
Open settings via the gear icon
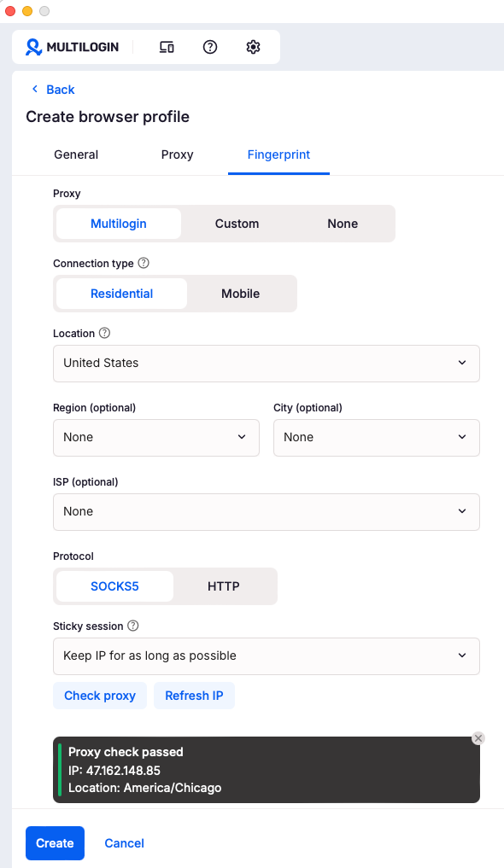[x=253, y=47]
